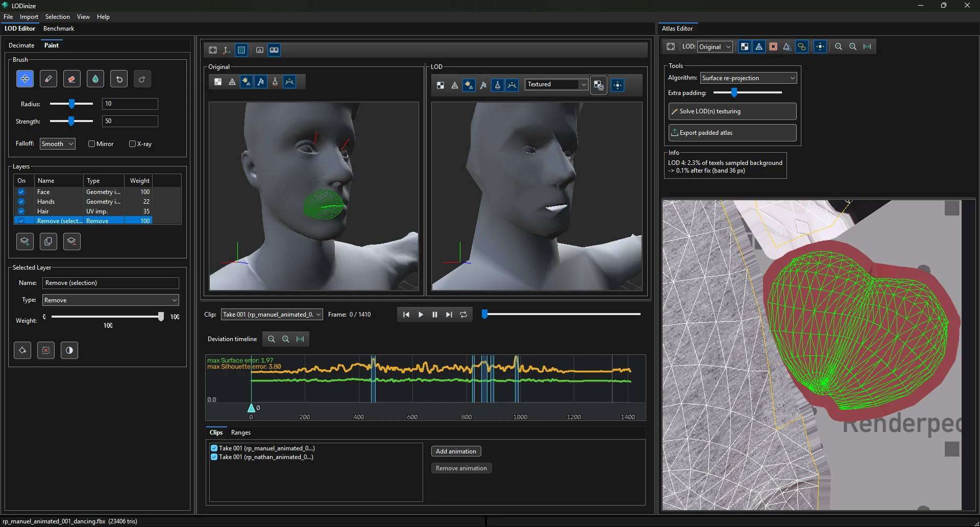This screenshot has width=980, height=527.
Task: Open the Clip Take 001 dropdown
Action: [272, 315]
